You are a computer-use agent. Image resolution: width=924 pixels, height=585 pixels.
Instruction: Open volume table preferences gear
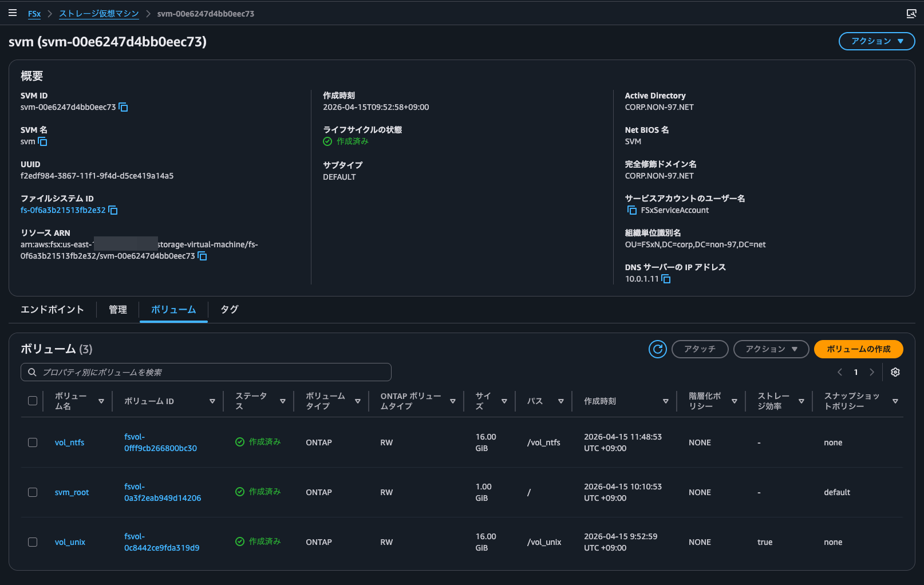(895, 372)
